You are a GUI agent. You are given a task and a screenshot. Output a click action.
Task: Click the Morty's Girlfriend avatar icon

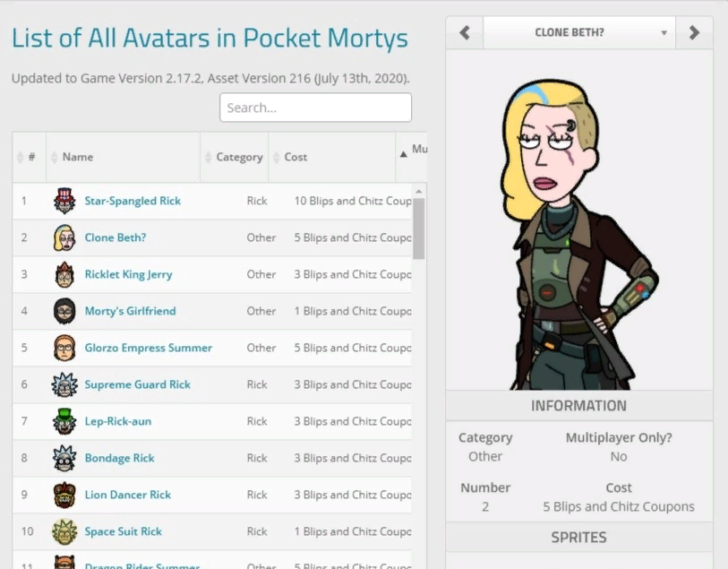click(64, 311)
